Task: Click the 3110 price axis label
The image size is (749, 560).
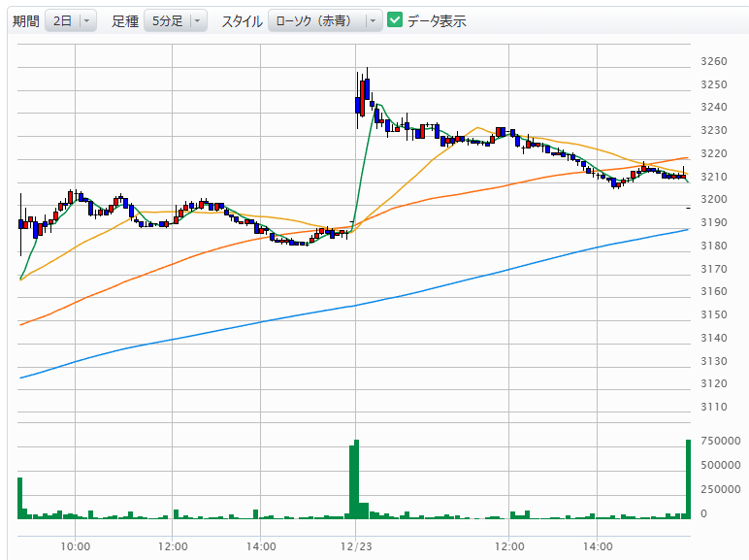Action: (x=713, y=408)
